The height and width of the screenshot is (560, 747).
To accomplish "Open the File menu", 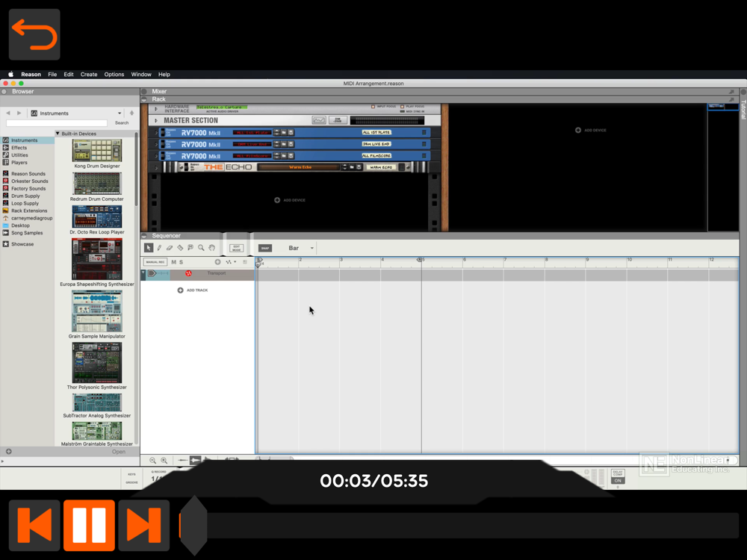I will point(52,74).
